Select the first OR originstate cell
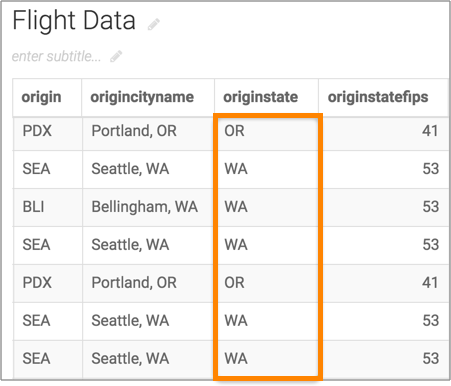The image size is (451, 386). [234, 131]
